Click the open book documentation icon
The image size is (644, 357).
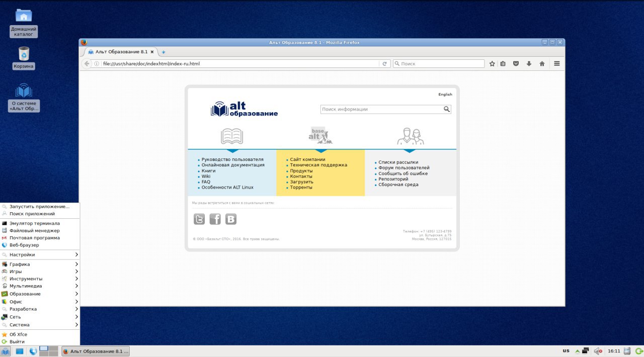coord(232,136)
